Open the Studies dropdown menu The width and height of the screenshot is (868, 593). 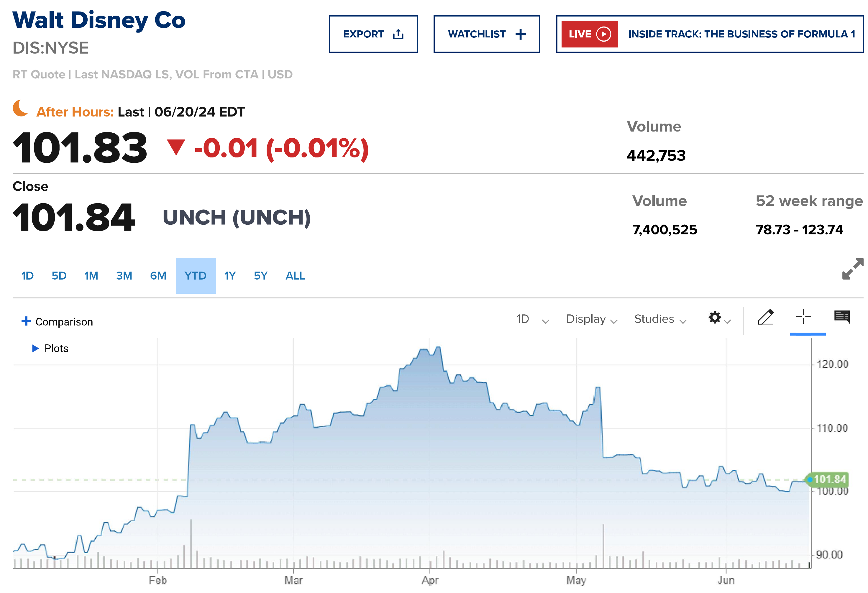pos(659,319)
